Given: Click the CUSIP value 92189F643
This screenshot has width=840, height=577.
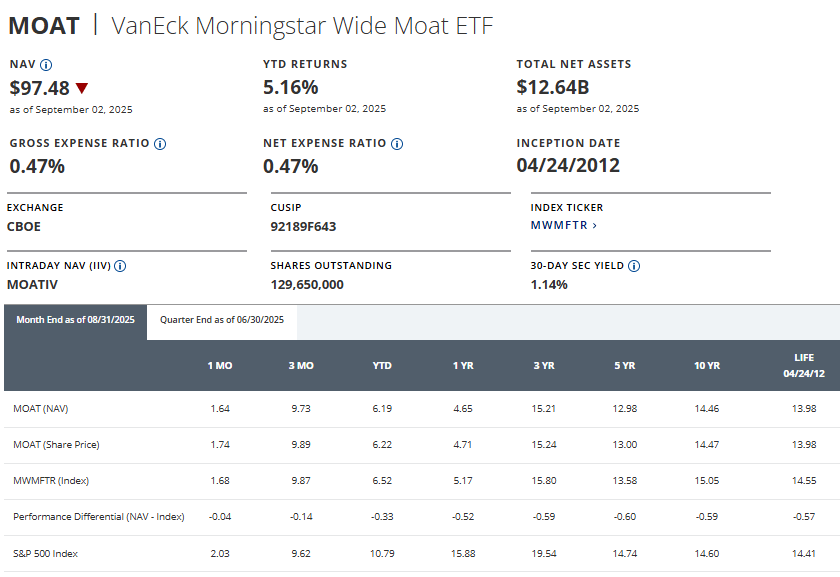Looking at the screenshot, I should click(303, 226).
